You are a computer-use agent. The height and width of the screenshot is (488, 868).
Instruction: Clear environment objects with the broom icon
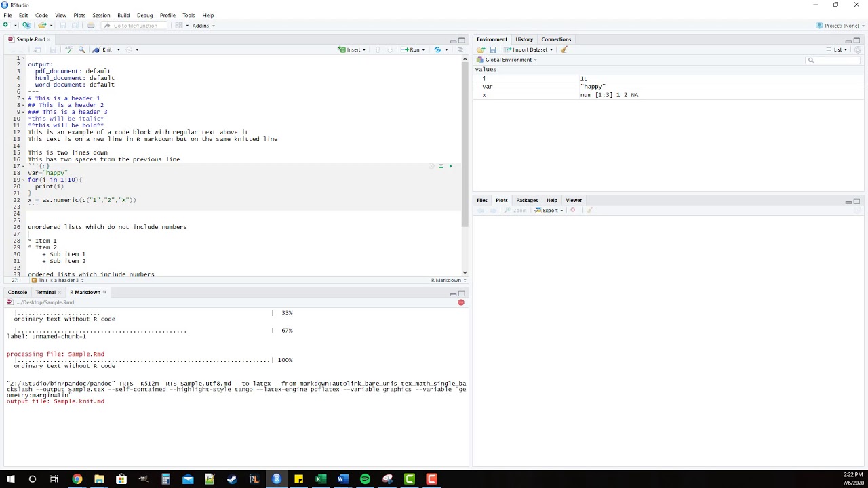pyautogui.click(x=564, y=49)
